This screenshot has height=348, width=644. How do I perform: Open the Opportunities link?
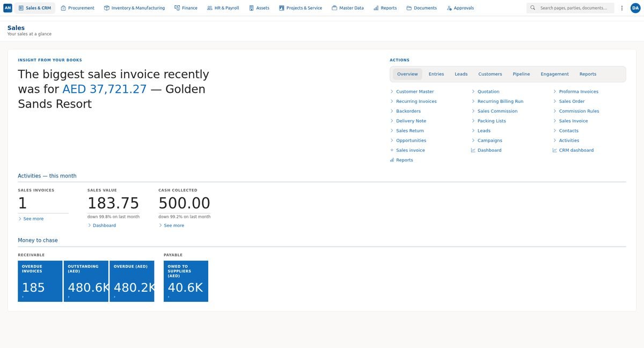tap(411, 140)
